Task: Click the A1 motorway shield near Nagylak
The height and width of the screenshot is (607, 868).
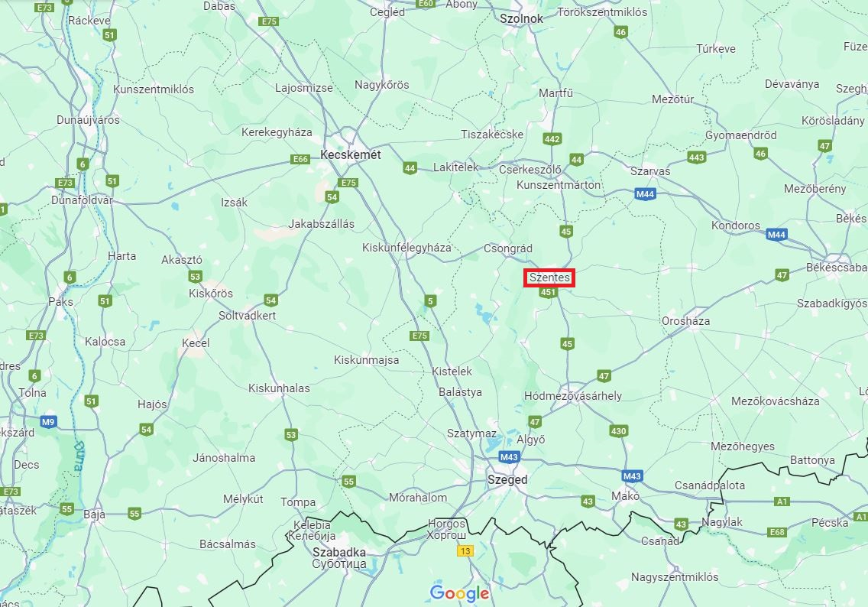Action: click(782, 502)
